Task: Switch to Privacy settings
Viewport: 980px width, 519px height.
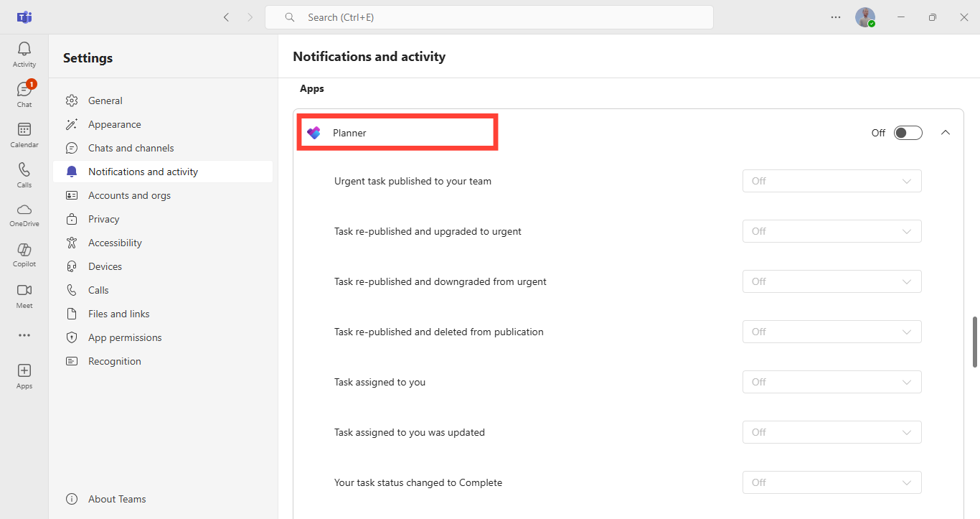Action: (103, 219)
